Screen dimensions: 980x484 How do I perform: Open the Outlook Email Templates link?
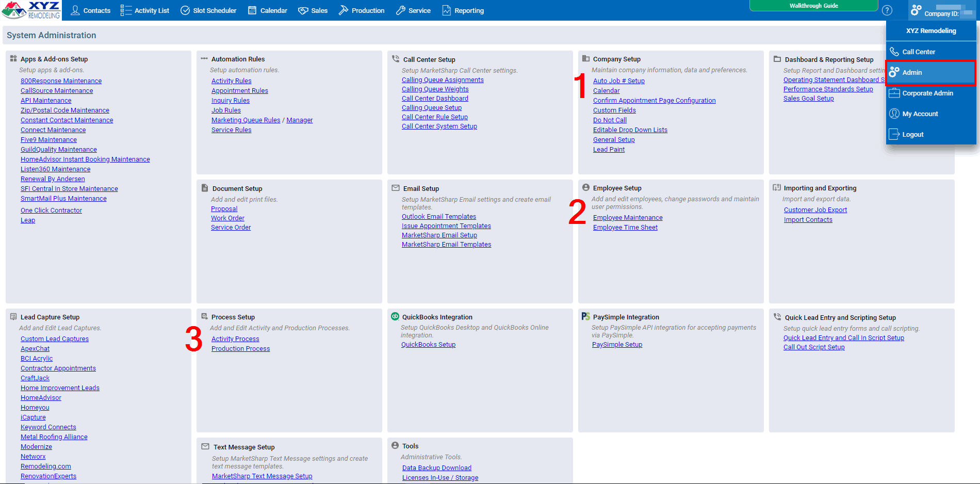(x=439, y=217)
